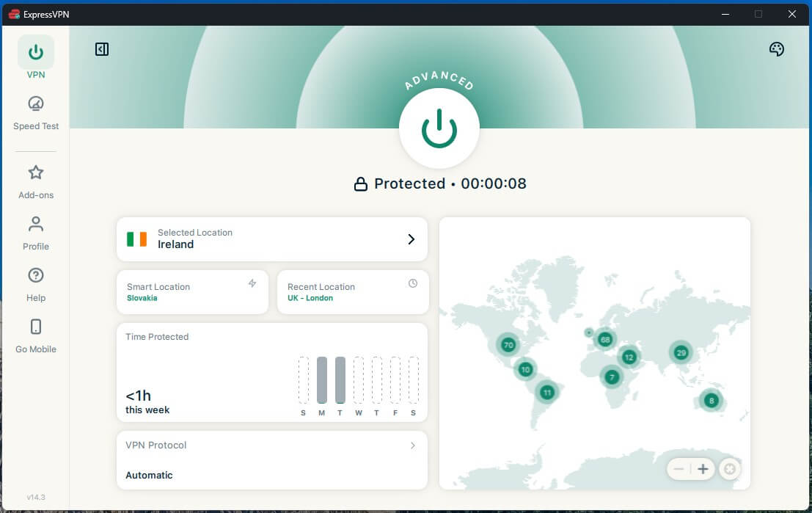This screenshot has width=812, height=513.
Task: Click the Monday time protected bar
Action: click(x=321, y=380)
